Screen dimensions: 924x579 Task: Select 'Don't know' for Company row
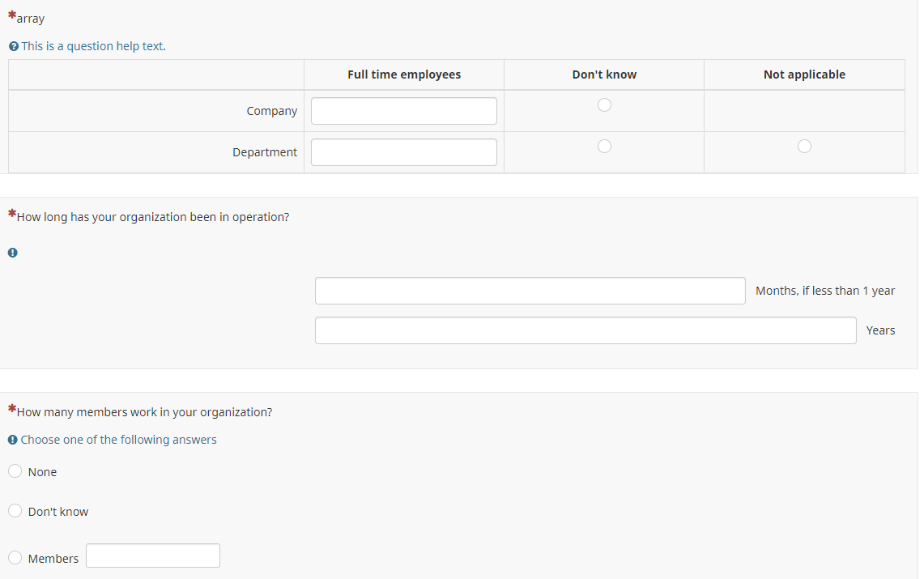[604, 105]
